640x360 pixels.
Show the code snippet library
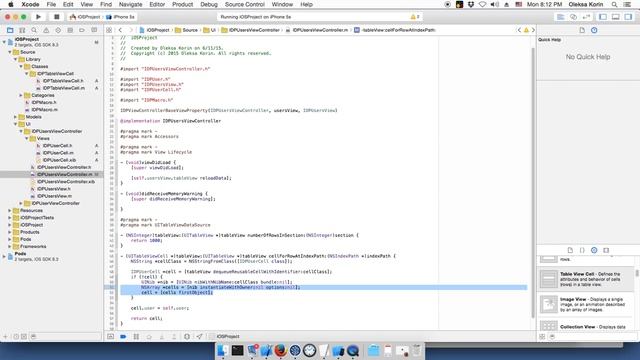click(582, 250)
